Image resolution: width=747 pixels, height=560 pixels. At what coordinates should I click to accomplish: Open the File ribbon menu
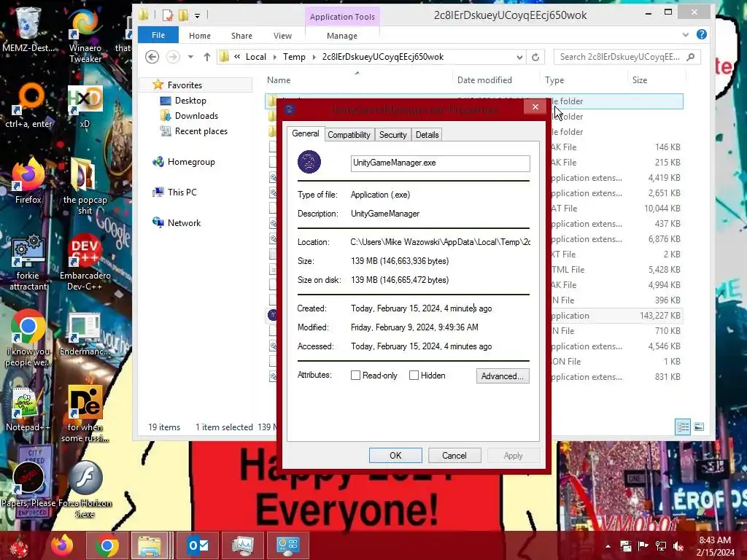click(x=158, y=35)
